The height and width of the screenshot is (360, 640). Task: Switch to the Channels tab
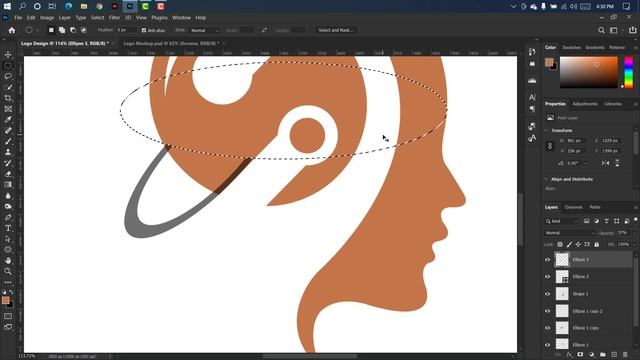point(573,207)
